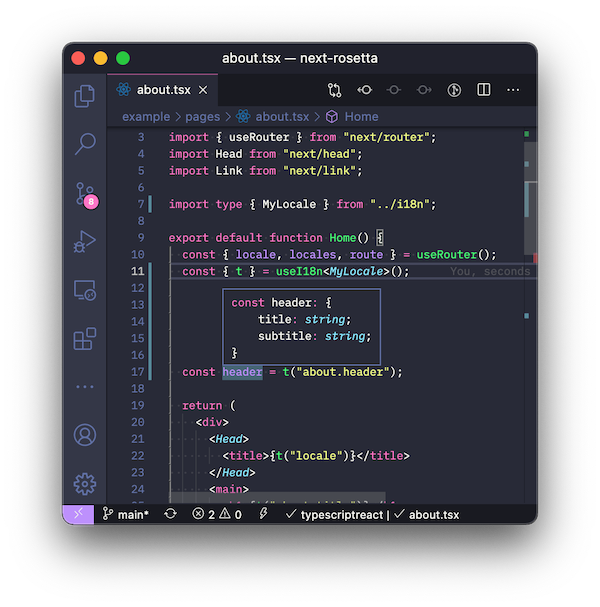
Task: Open the Extensions view
Action: point(84,339)
